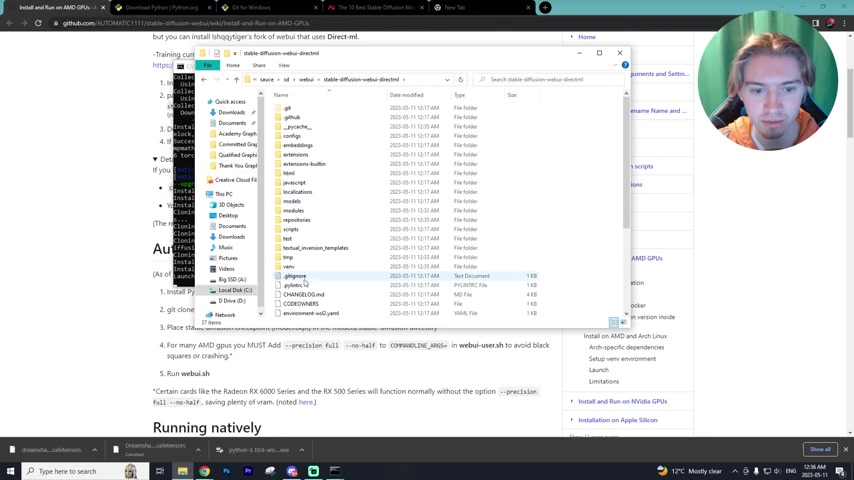Open the .github folder
854x480 pixels.
(291, 117)
